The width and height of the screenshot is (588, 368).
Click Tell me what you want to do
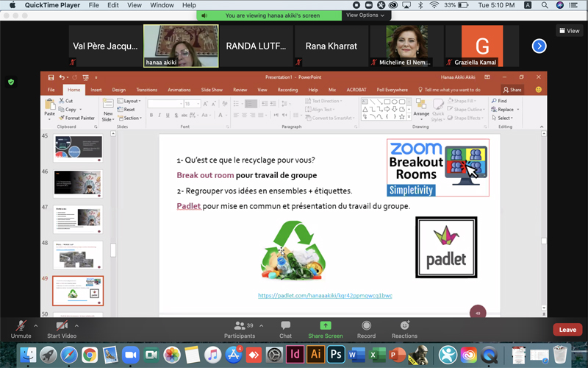[x=449, y=90]
